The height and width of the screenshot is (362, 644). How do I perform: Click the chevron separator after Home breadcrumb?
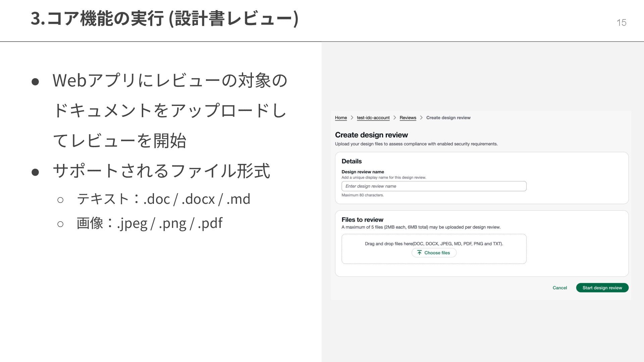352,118
